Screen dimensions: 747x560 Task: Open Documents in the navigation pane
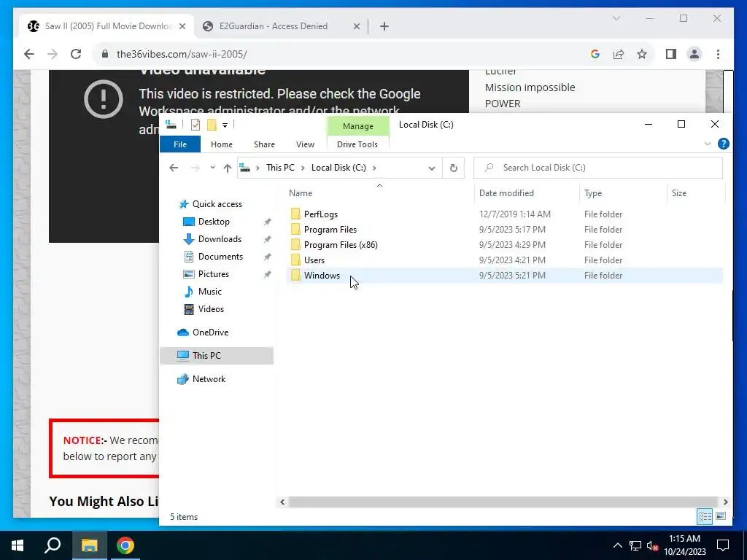tap(220, 257)
